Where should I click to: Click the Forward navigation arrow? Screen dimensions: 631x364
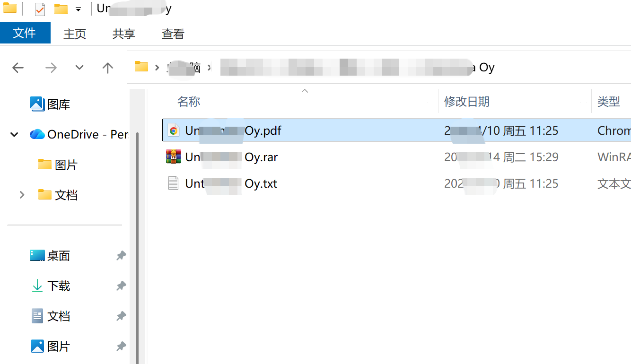[x=51, y=68]
